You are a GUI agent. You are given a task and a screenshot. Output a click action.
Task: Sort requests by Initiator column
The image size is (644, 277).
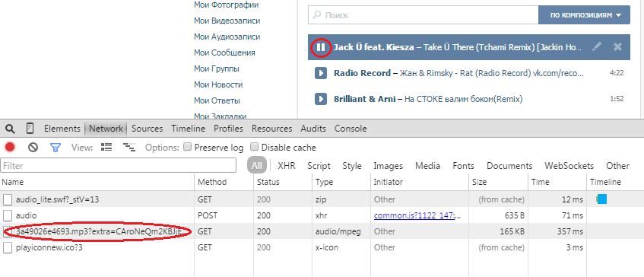click(x=420, y=182)
